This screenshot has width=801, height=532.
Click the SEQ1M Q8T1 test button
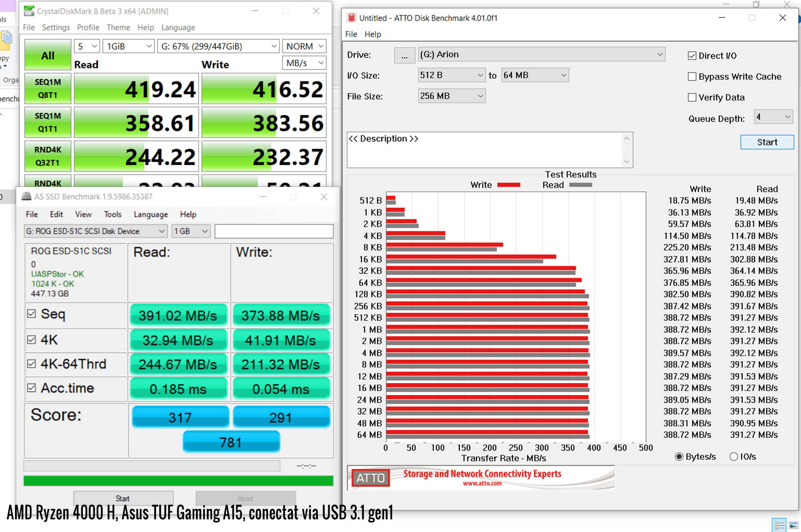[x=48, y=88]
